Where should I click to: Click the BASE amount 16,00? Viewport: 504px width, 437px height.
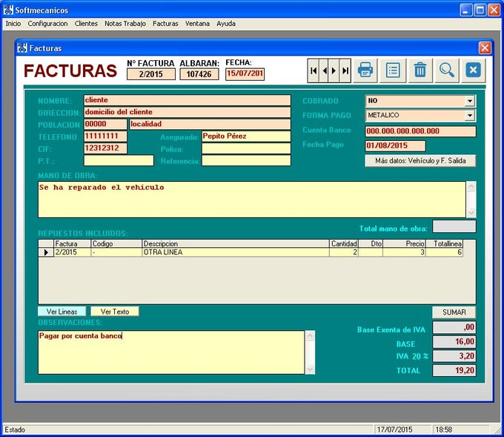[454, 342]
